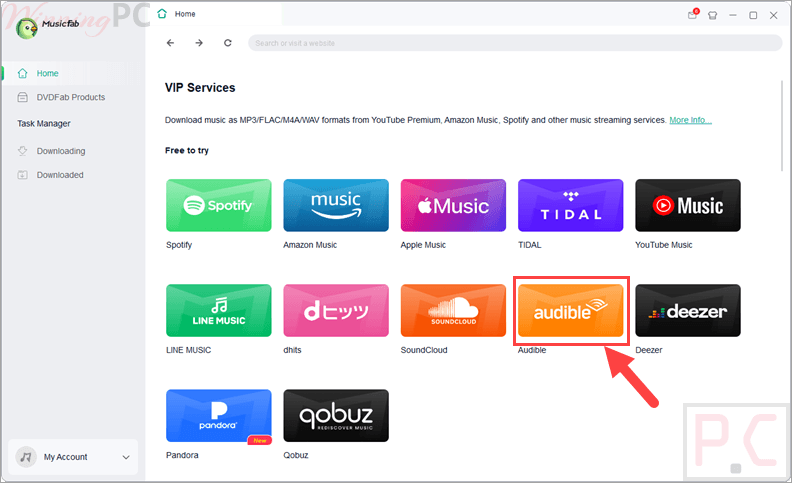Open the Pandora service tile
Image resolution: width=792 pixels, height=483 pixels.
click(x=218, y=415)
